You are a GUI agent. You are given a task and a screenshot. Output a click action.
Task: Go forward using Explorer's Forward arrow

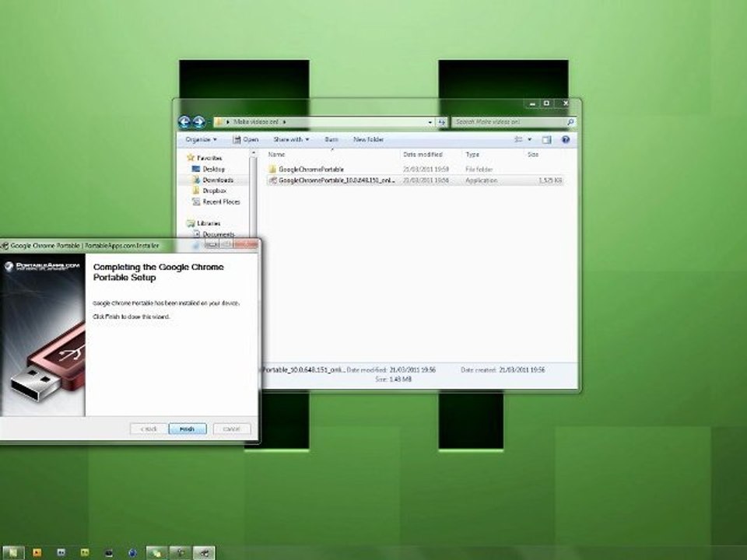pos(199,122)
